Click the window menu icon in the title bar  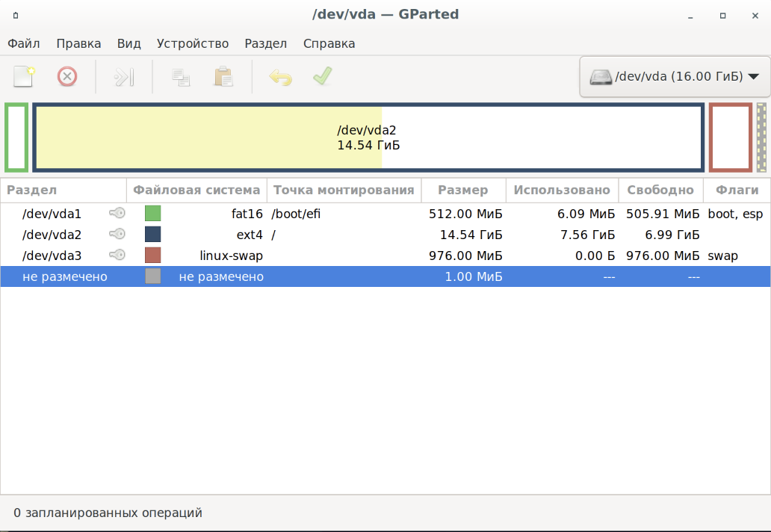tap(16, 15)
